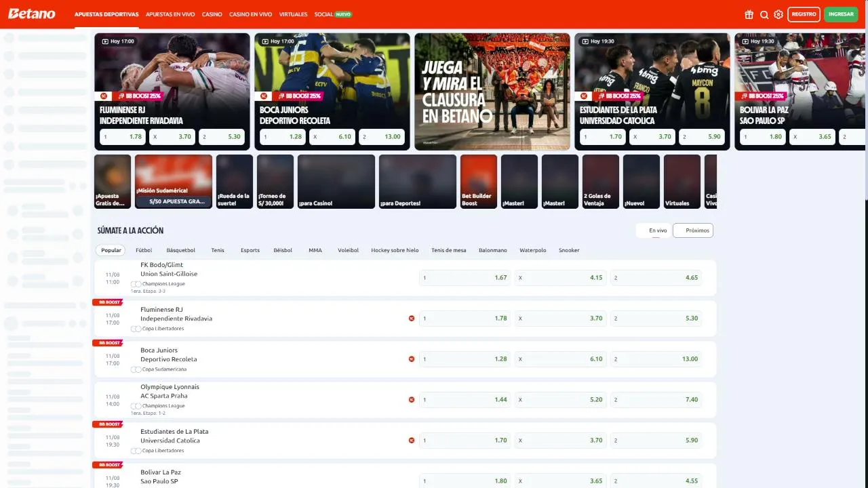
Task: Show Tenis events
Action: [x=218, y=250]
